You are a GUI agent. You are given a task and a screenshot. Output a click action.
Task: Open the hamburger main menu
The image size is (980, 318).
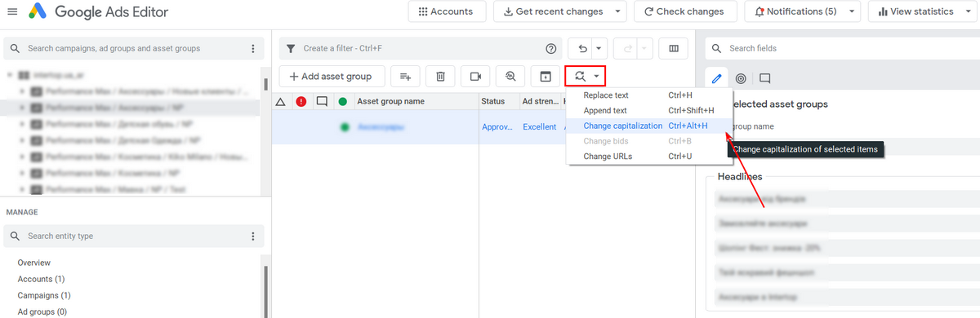pos(11,11)
